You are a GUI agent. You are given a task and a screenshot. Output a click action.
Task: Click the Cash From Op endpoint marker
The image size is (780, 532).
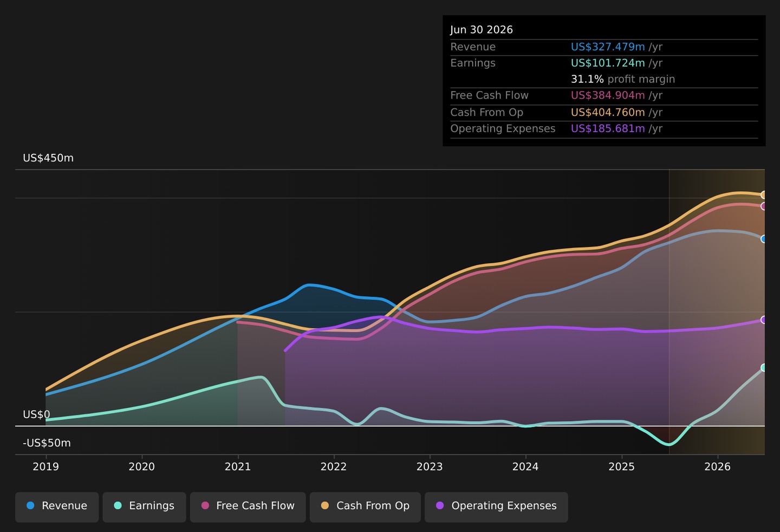(764, 195)
